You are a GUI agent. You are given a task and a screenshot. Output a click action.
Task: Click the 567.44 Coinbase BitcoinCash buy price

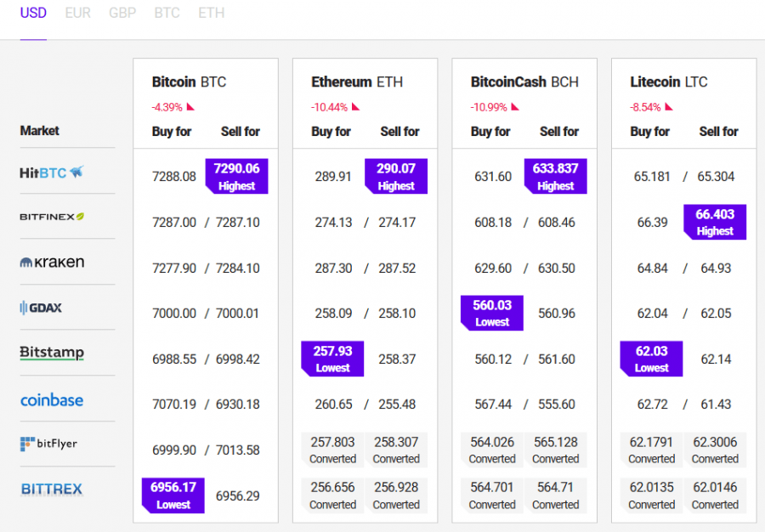coord(493,405)
